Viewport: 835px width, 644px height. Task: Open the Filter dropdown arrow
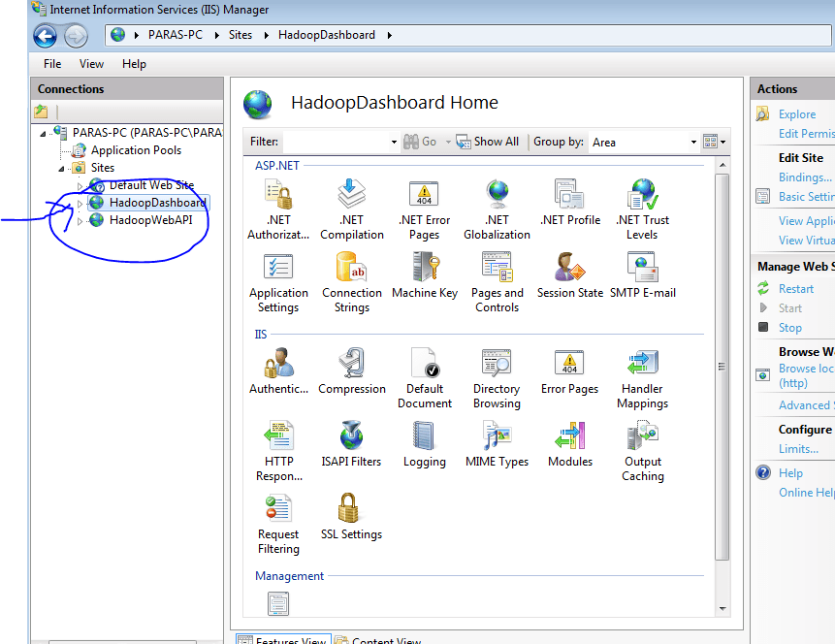(394, 142)
